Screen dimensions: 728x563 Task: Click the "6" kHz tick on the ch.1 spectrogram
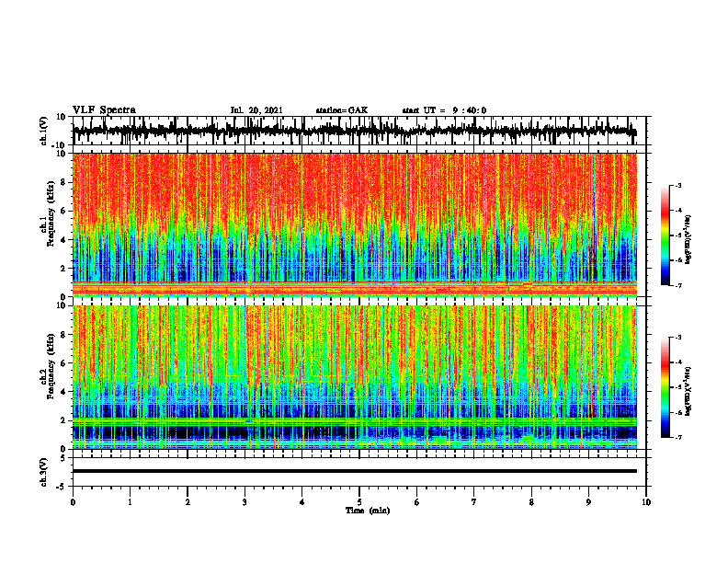coord(63,211)
